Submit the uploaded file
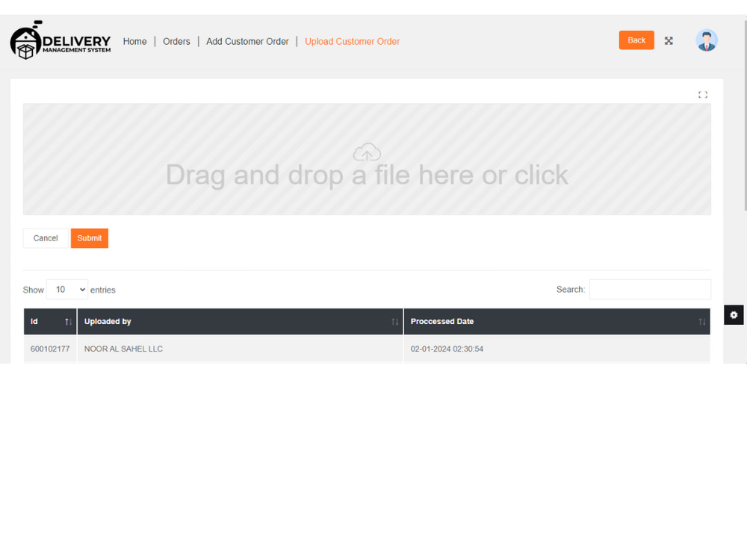This screenshot has height=560, width=747. point(90,238)
